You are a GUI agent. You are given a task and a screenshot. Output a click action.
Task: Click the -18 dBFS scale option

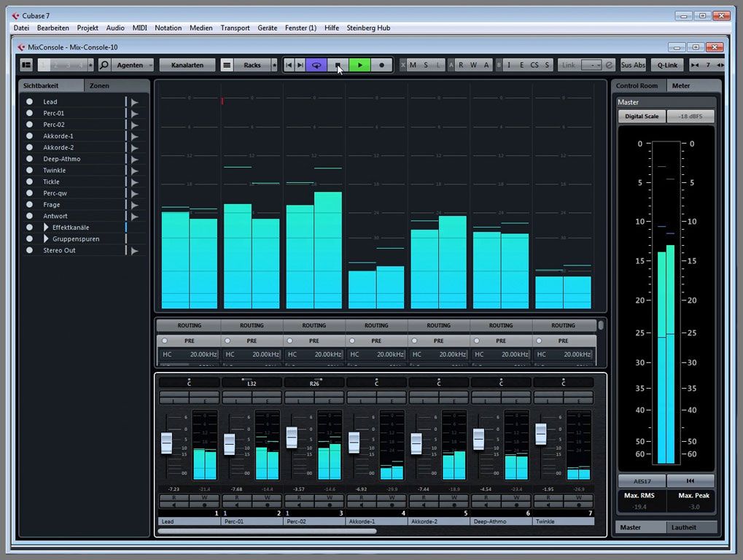[691, 116]
